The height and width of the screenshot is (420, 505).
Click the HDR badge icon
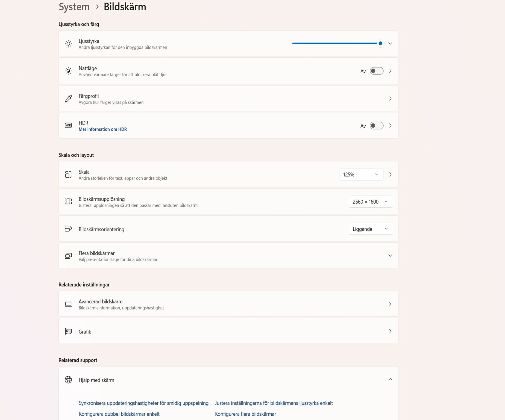[68, 126]
